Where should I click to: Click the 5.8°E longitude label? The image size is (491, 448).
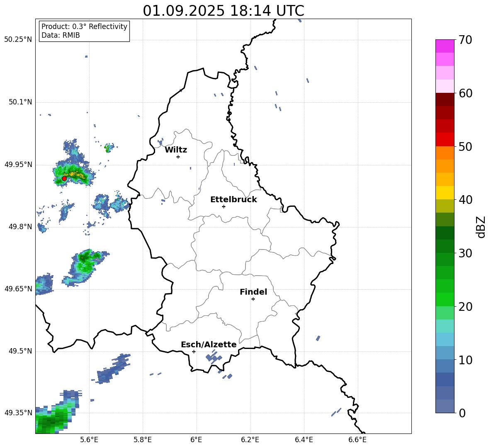tap(143, 440)
